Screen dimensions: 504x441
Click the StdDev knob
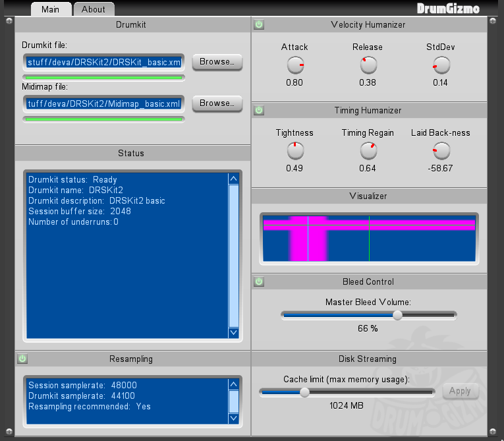pos(441,65)
